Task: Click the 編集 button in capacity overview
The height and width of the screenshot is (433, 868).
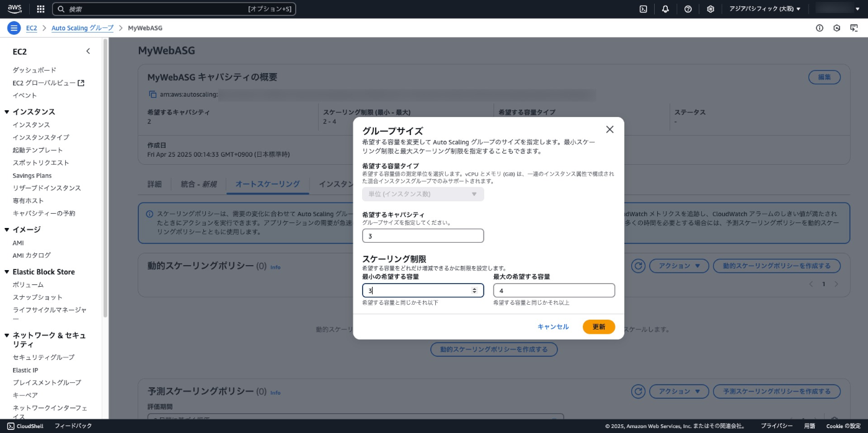Action: [x=825, y=77]
